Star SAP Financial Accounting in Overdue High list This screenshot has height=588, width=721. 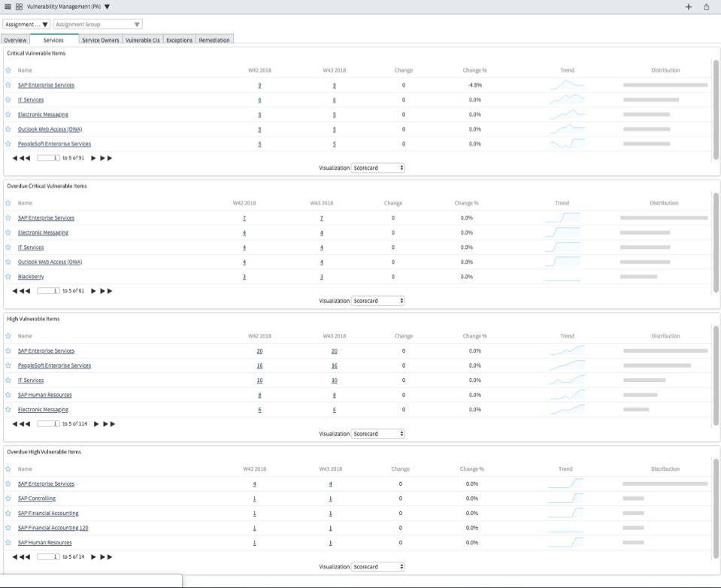coord(8,513)
